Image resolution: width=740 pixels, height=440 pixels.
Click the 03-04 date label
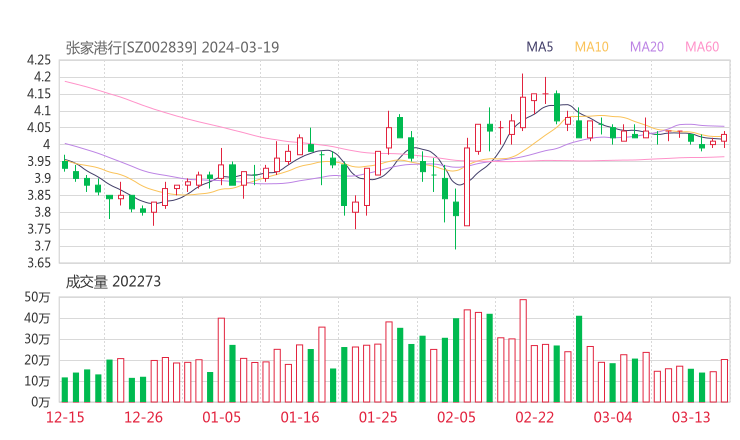[x=613, y=417]
